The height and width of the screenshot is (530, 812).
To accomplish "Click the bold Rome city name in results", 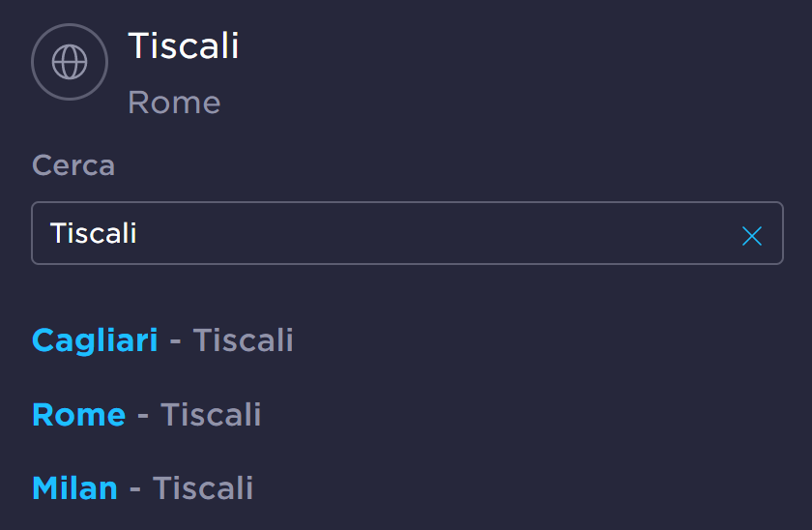I will pos(78,415).
